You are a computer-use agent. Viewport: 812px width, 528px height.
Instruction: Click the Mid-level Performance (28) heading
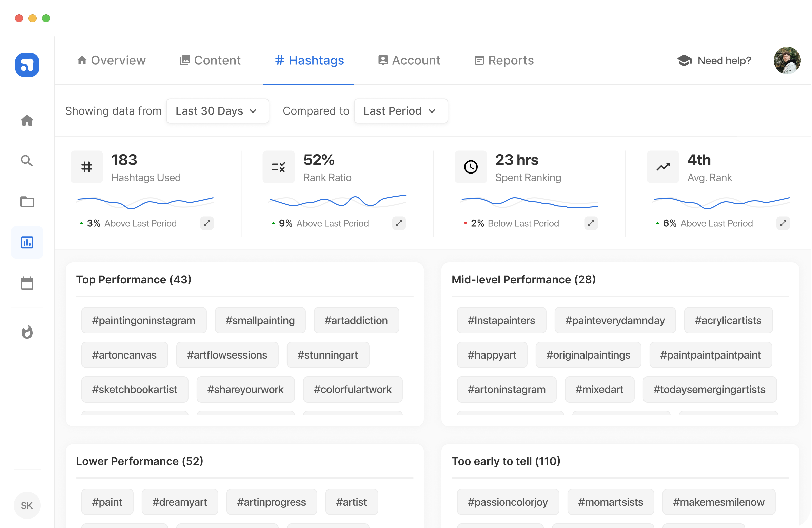523,279
